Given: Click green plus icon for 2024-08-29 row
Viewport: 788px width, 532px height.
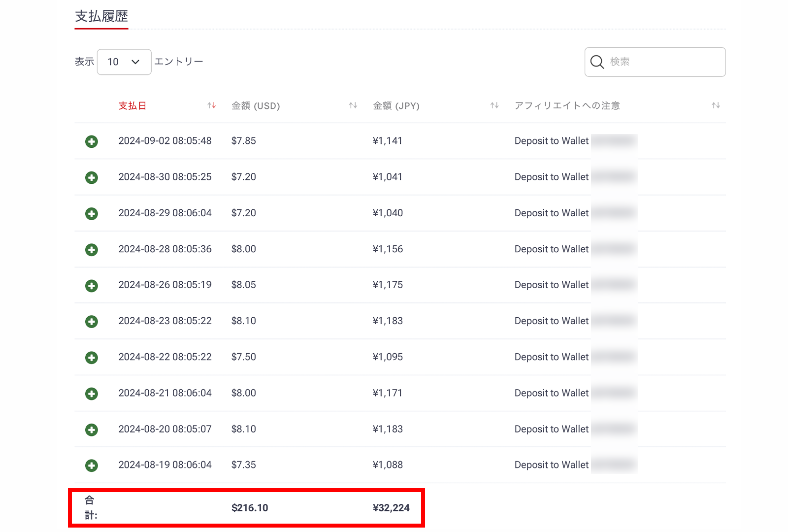Looking at the screenshot, I should (92, 214).
